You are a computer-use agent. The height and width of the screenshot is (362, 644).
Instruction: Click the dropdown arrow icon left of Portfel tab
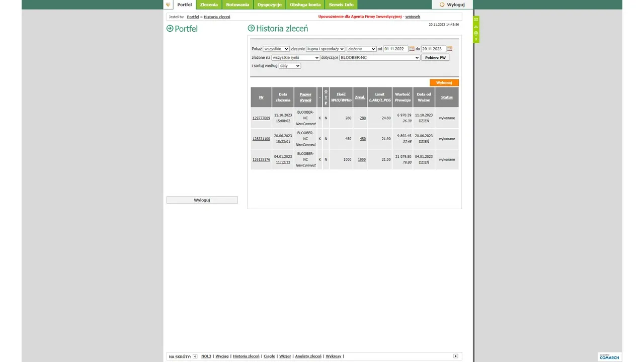pos(168,5)
